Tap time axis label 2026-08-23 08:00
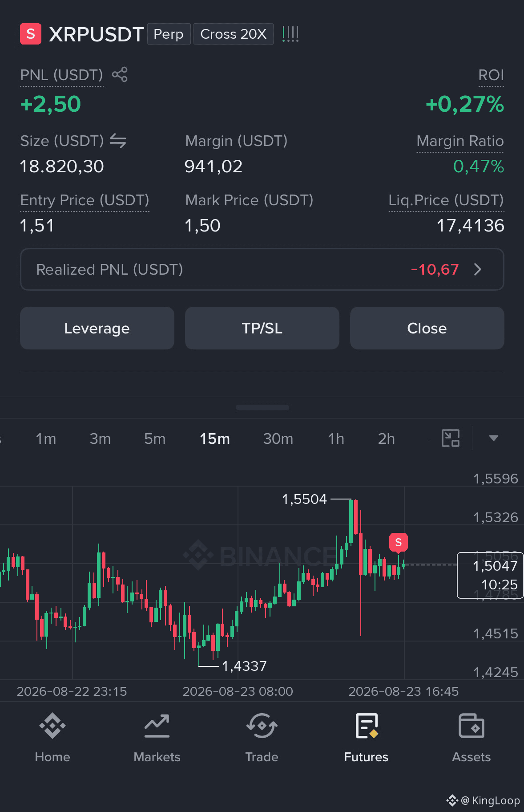Image resolution: width=524 pixels, height=812 pixels. (x=238, y=691)
